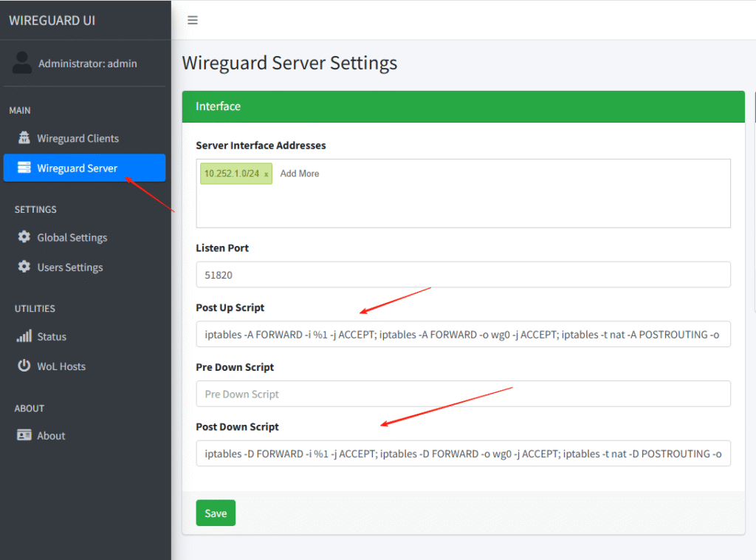The height and width of the screenshot is (560, 756).
Task: Click the WoL Hosts power icon
Action: (24, 366)
